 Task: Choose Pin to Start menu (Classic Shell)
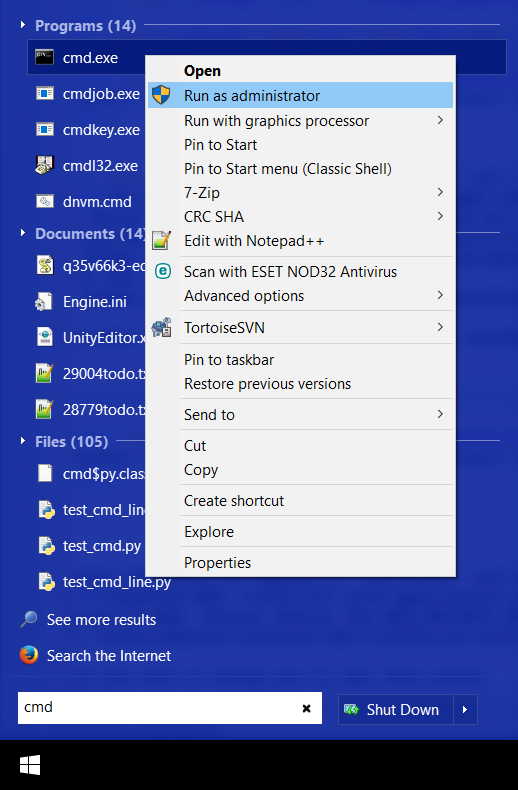tap(300, 169)
